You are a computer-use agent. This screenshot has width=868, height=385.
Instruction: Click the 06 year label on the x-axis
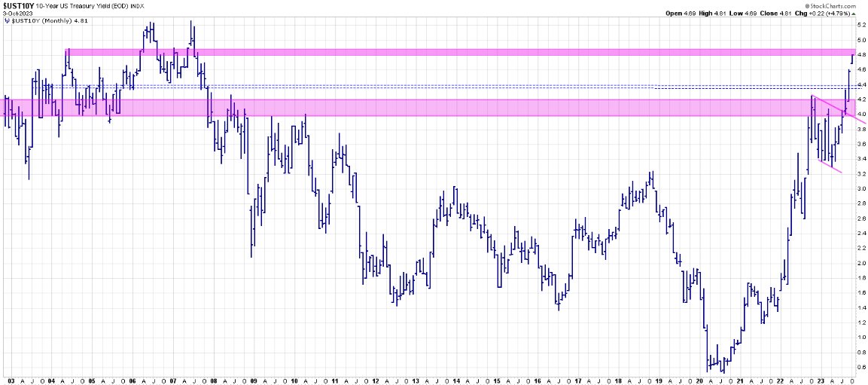click(132, 380)
